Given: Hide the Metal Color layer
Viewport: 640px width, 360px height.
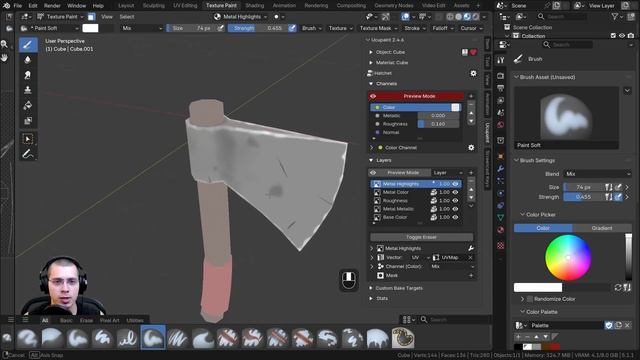Looking at the screenshot, I should tap(456, 192).
